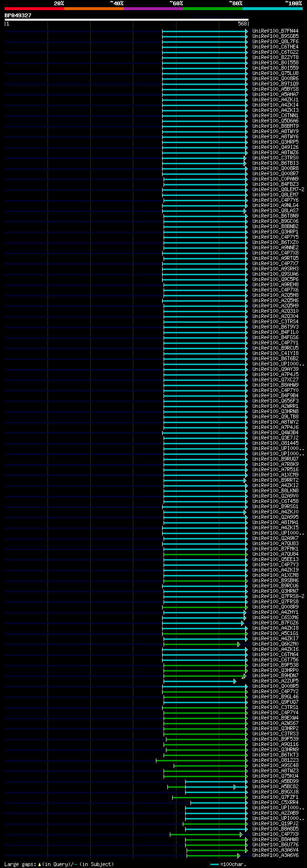Click the cyan ~100% legend segment
Viewport: 307px width, 868px height.
272,8
